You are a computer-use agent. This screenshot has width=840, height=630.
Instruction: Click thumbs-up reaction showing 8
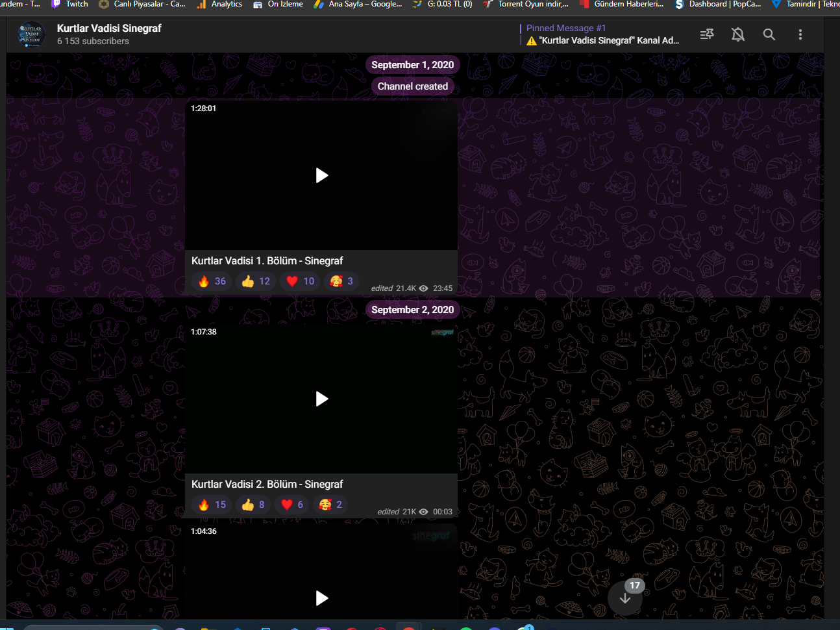pos(253,505)
